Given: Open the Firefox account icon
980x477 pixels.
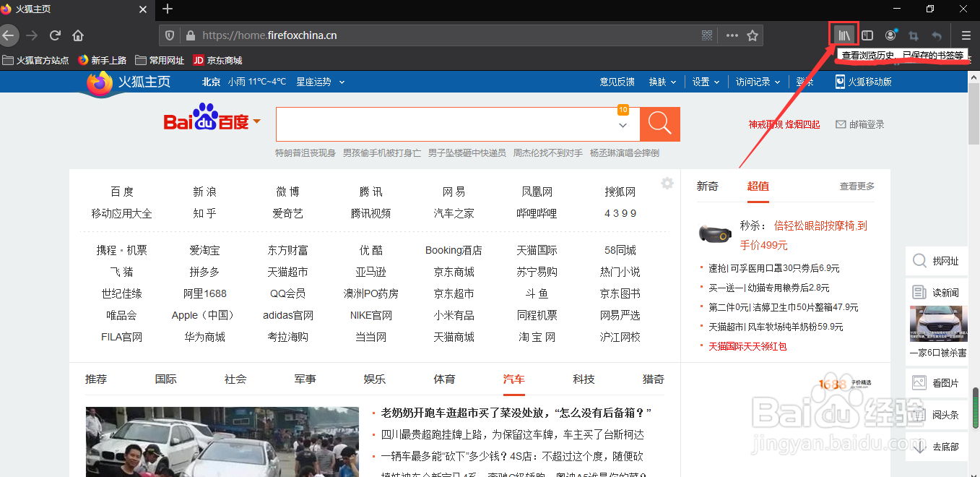Looking at the screenshot, I should (x=890, y=35).
